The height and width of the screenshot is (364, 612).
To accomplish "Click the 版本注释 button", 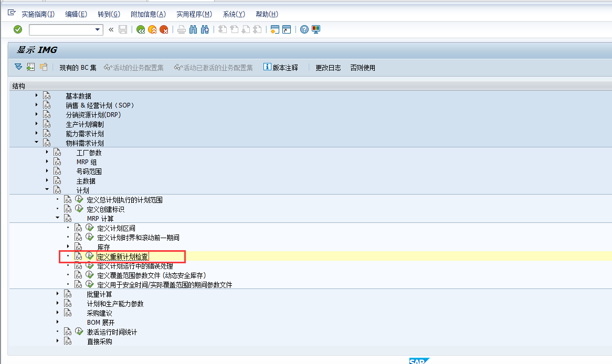I will (281, 68).
